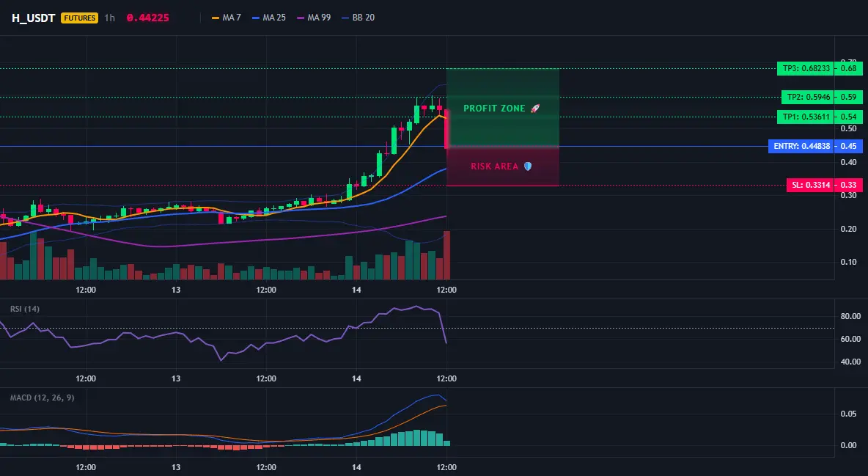Toggle the MA 7 legend entry
The image size is (868, 476).
[x=227, y=18]
